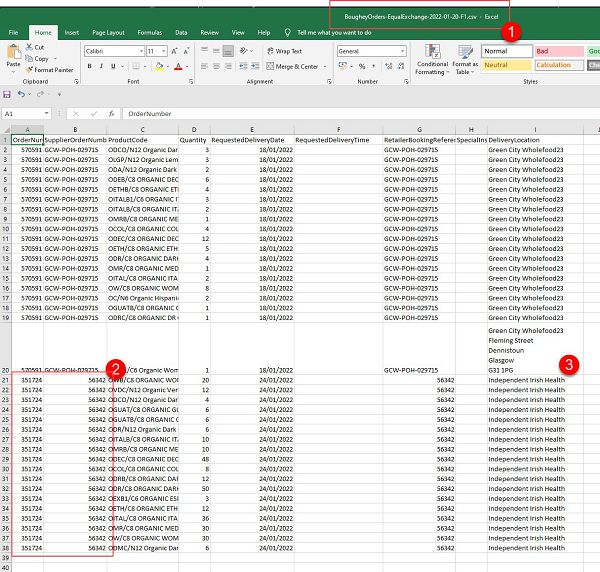
Task: Open the Alignment settings dialog launcher
Action: pos(329,81)
